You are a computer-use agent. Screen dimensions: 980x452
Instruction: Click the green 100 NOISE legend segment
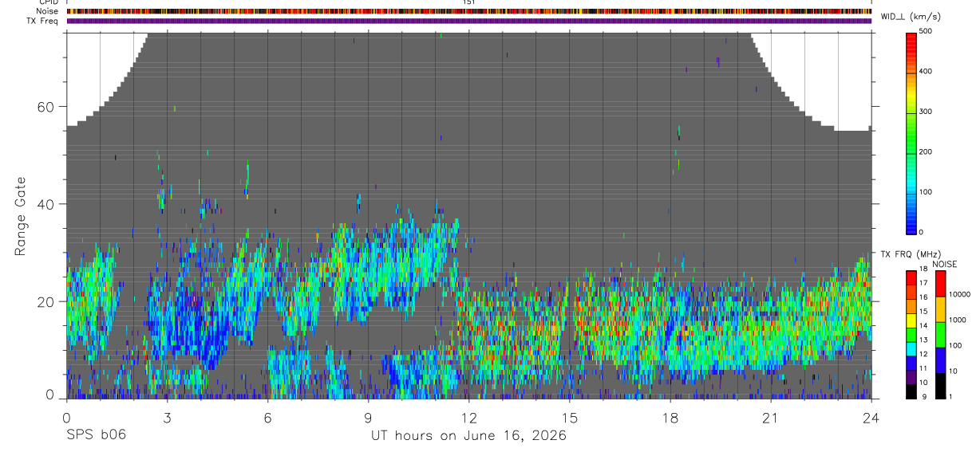coord(940,335)
